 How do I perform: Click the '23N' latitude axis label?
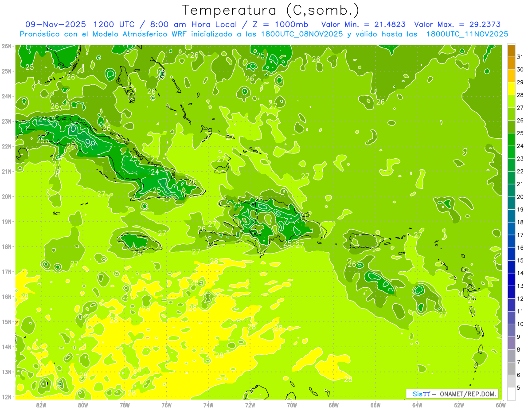[x=6, y=121]
